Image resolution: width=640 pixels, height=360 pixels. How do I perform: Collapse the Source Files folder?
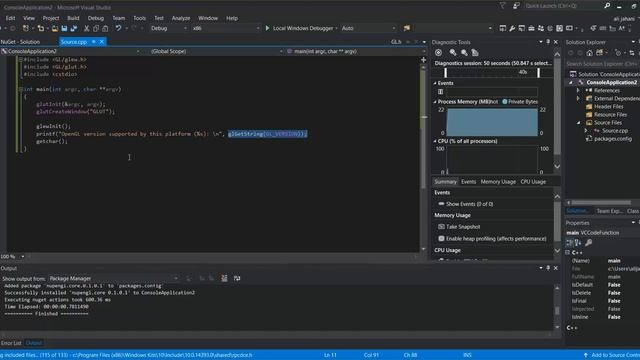(578, 122)
